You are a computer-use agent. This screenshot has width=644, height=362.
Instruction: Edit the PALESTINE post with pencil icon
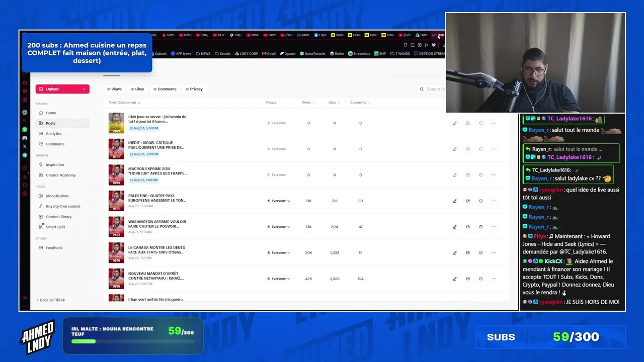coord(455,201)
